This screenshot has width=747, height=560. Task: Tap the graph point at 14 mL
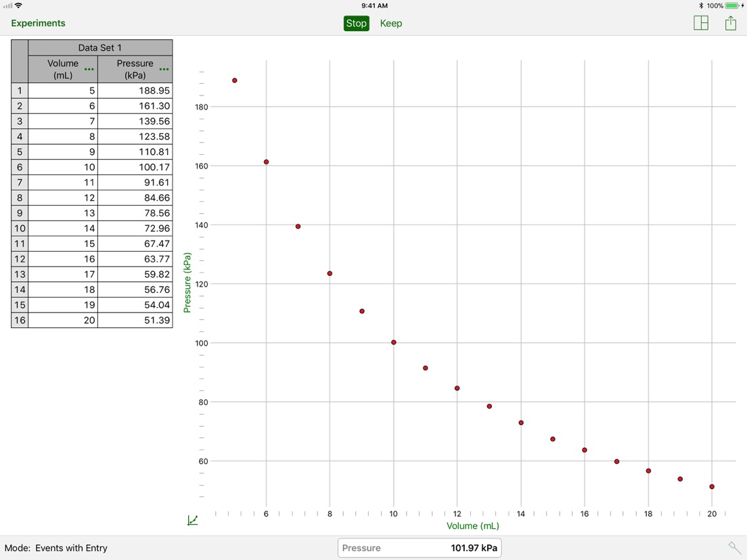(x=521, y=423)
